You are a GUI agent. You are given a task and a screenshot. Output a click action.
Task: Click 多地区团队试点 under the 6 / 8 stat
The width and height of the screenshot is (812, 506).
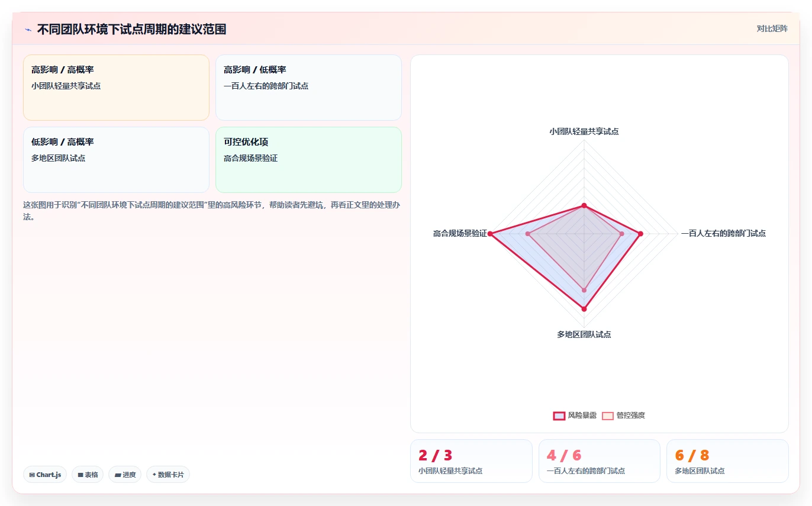coord(700,471)
